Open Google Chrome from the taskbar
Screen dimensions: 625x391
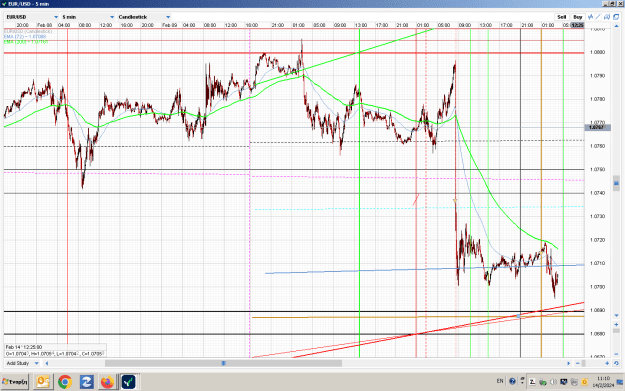(x=65, y=382)
